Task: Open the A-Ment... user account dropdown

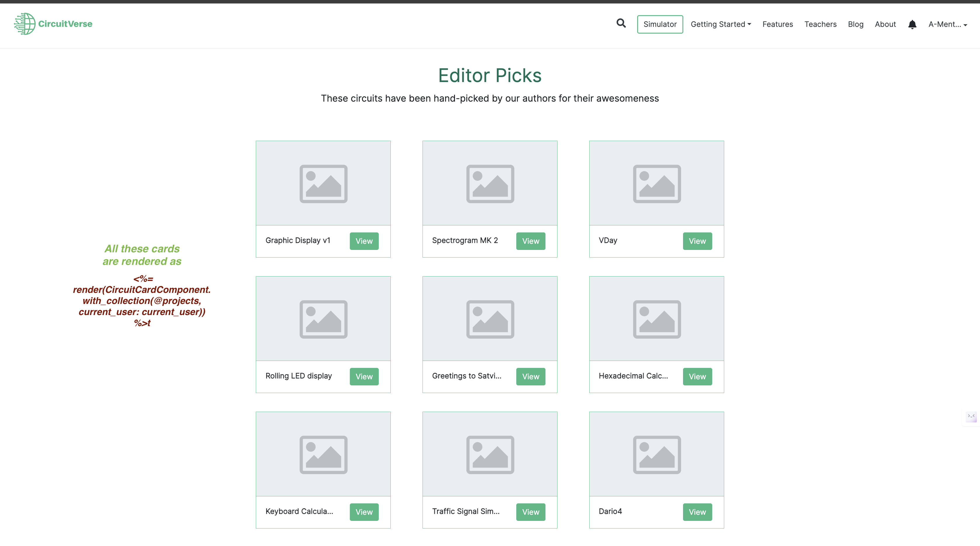Action: click(947, 24)
